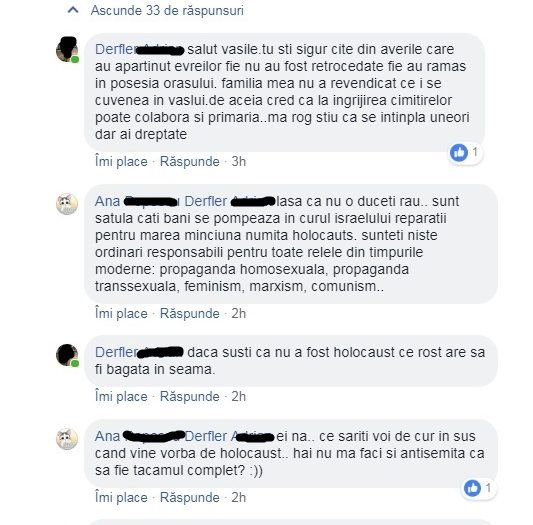The width and height of the screenshot is (533, 525).
Task: Click 'Răspunde' under 'bagata in seama' comment
Action: pos(189,396)
